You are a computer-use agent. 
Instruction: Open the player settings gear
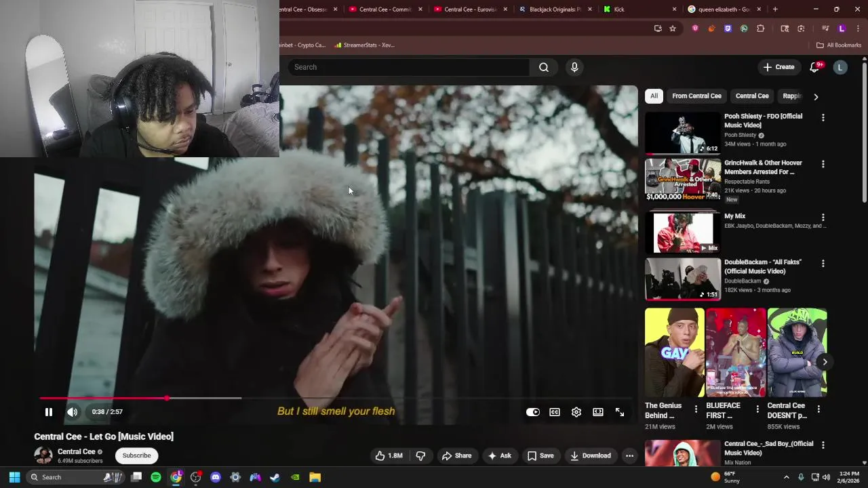576,412
